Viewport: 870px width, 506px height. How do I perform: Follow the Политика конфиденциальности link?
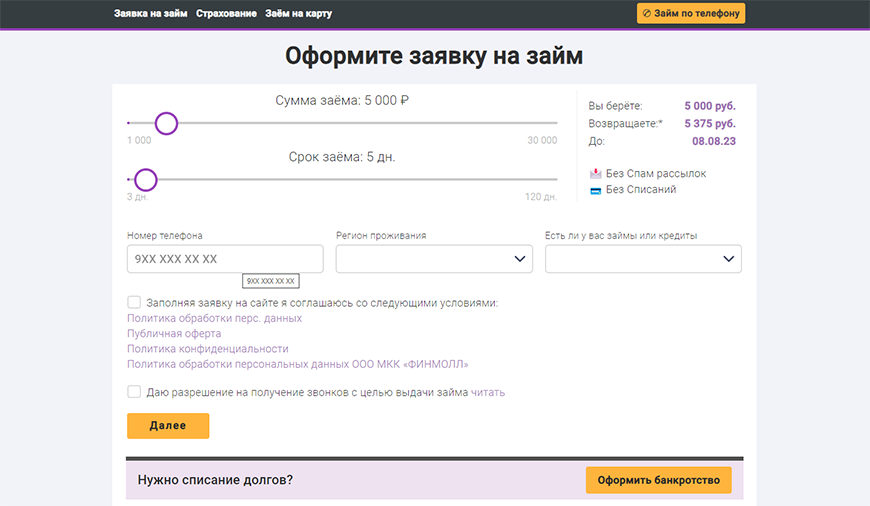click(x=207, y=349)
